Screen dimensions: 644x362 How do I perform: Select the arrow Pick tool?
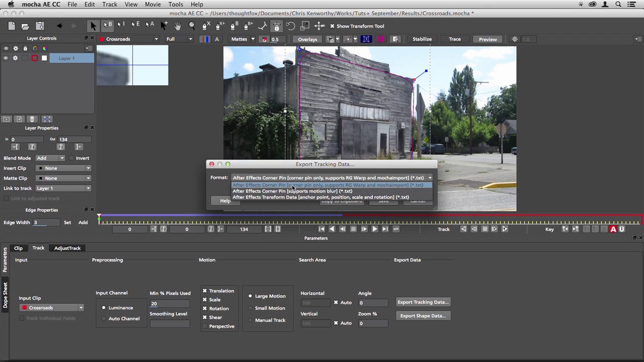93,26
